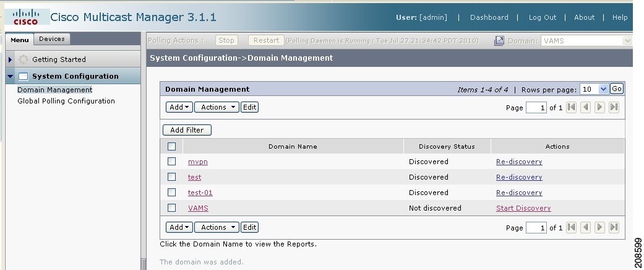The width and height of the screenshot is (644, 270).
Task: Click Start Discovery for VAMS domain
Action: click(523, 208)
